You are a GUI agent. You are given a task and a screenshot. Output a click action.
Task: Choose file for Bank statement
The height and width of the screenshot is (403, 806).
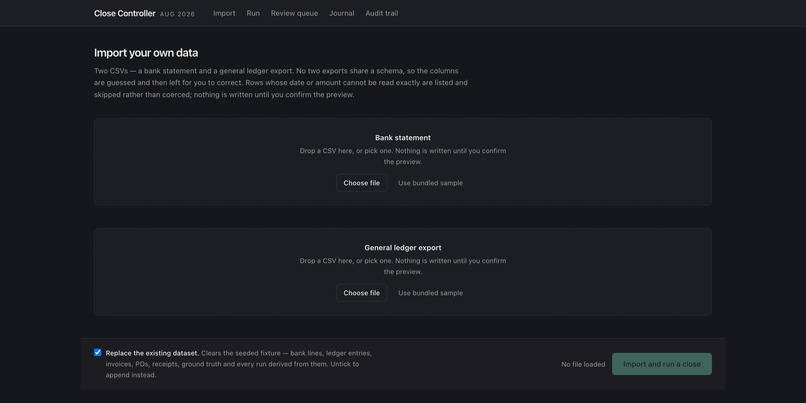(x=362, y=183)
